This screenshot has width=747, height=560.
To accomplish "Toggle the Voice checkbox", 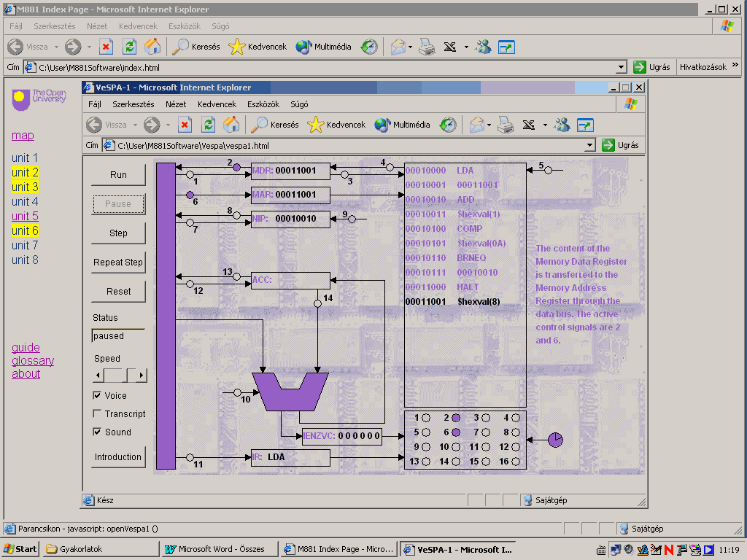I will click(x=97, y=395).
